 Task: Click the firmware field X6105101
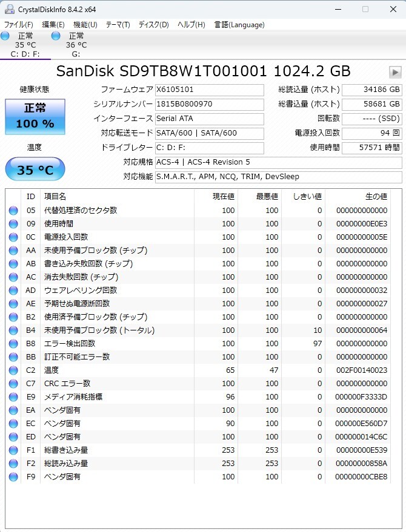pos(209,90)
